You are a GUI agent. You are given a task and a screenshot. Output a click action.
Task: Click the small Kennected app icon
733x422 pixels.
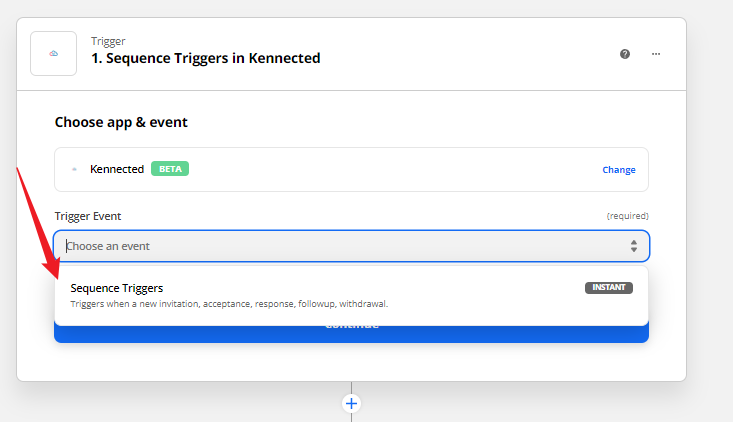coord(74,169)
